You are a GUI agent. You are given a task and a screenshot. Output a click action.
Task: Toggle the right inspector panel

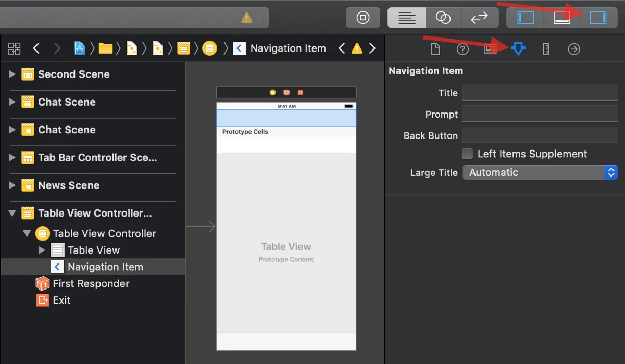[597, 18]
